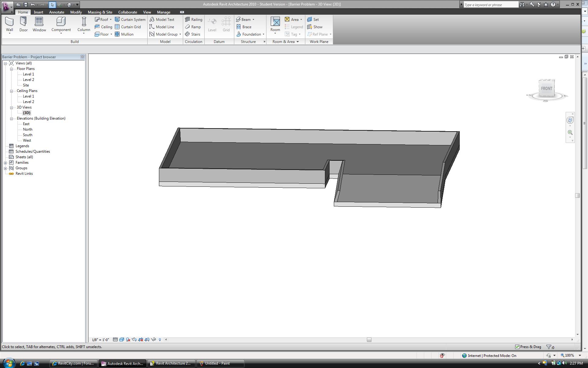Click the FRONT face of ViewCube
The image size is (588, 368).
click(x=546, y=89)
